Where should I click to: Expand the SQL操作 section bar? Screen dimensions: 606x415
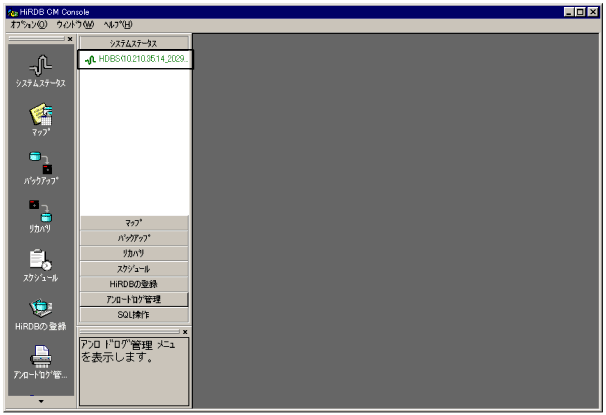(x=134, y=315)
